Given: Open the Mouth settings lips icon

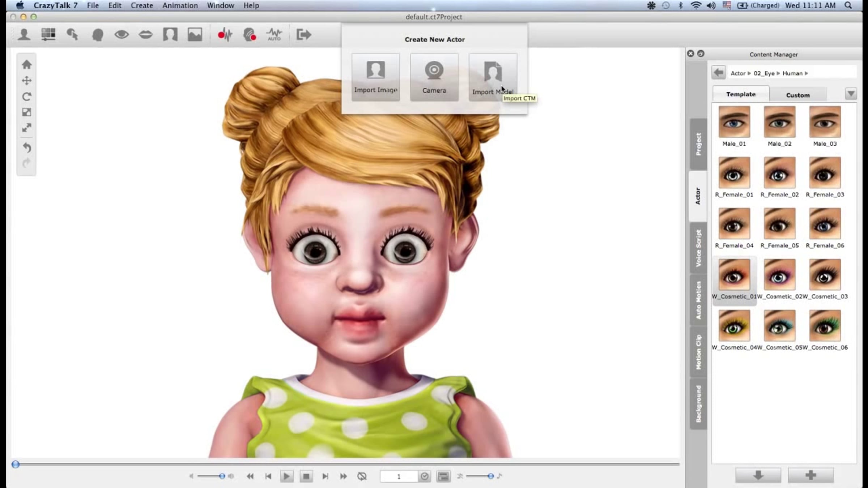Looking at the screenshot, I should (146, 35).
